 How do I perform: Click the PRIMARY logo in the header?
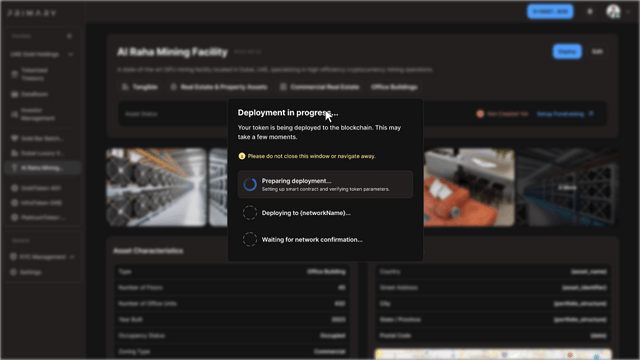click(x=31, y=13)
